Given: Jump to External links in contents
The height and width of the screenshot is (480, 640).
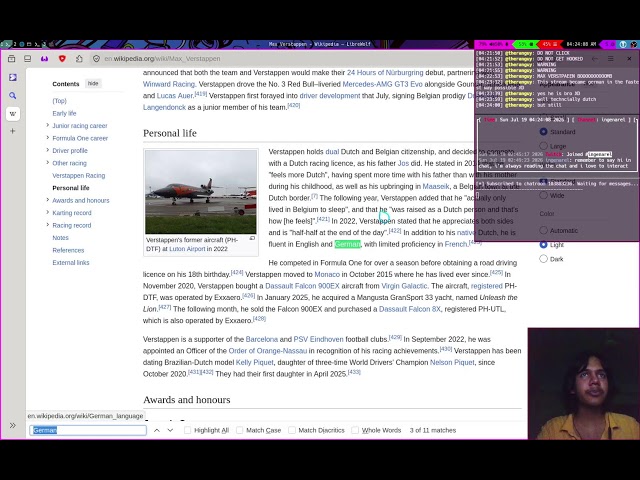Looking at the screenshot, I should point(71,262).
